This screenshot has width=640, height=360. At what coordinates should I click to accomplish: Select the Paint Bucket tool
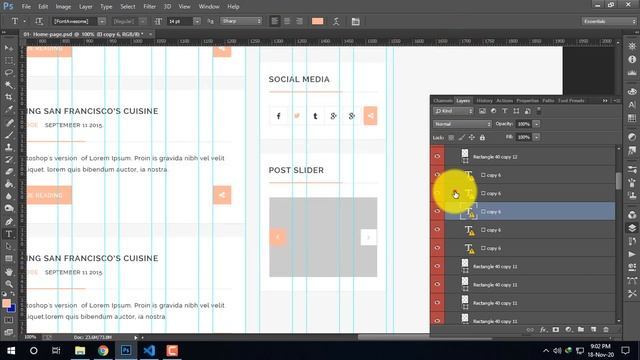tap(9, 184)
